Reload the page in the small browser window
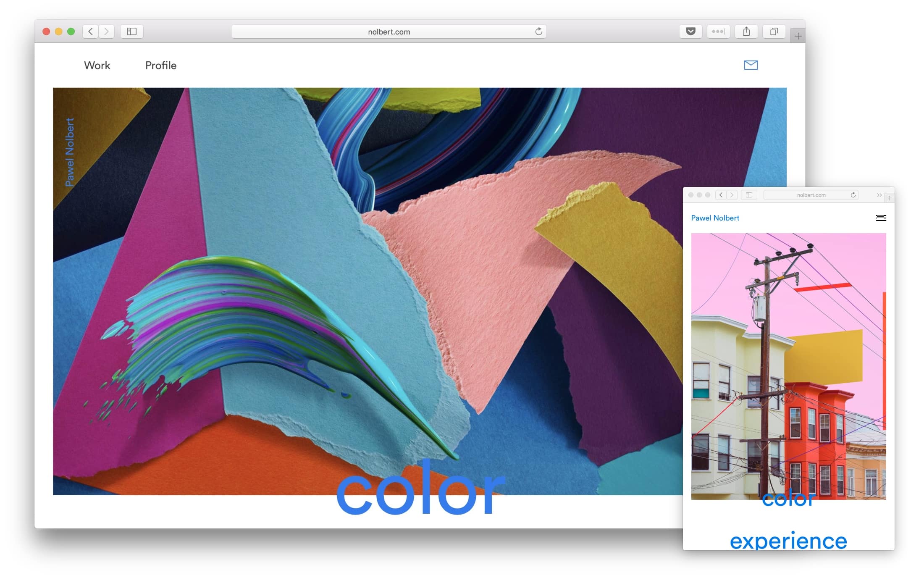Image resolution: width=924 pixels, height=578 pixels. [853, 194]
